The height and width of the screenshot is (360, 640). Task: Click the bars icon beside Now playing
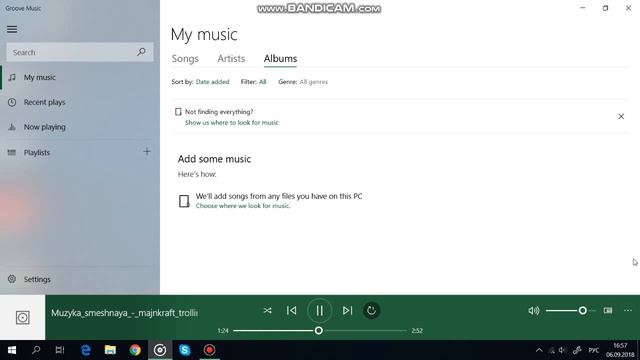pos(12,127)
